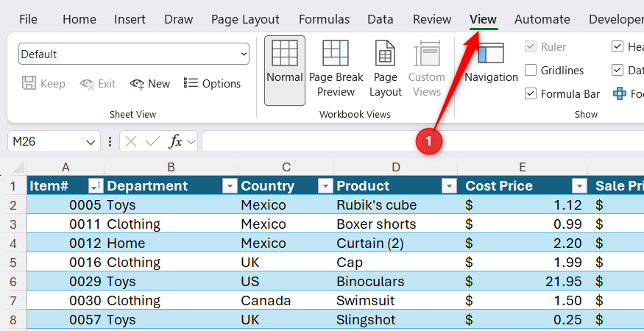Click the Curtain (2) cell

point(395,243)
